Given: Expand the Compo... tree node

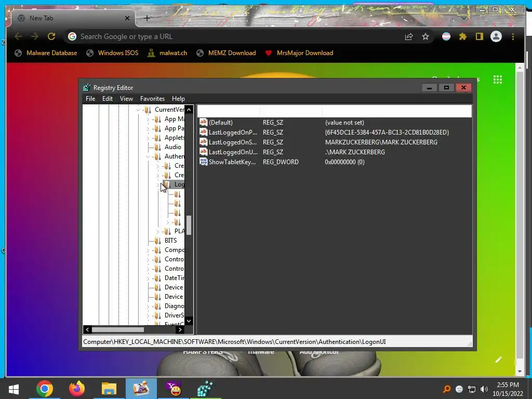Looking at the screenshot, I should (x=148, y=250).
